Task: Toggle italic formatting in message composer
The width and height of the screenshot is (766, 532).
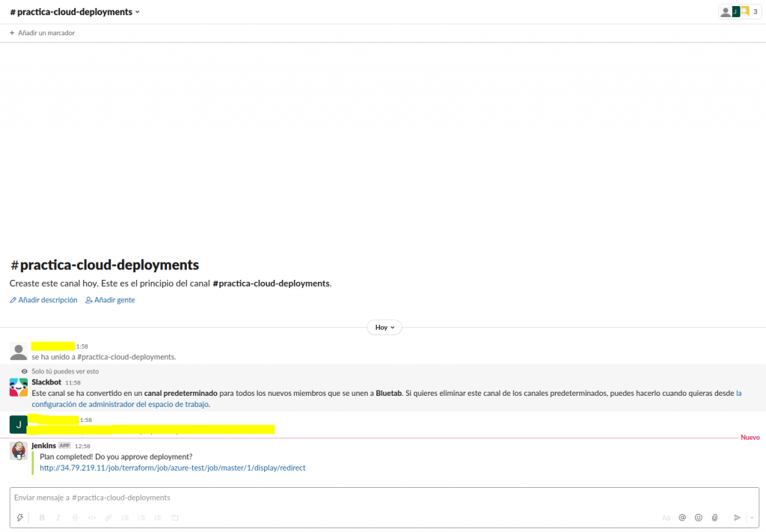Action: [x=58, y=517]
